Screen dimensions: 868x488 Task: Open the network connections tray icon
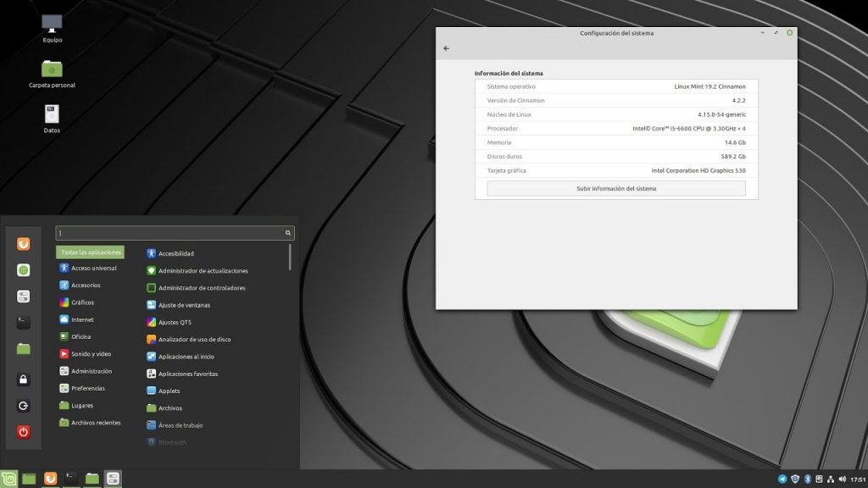point(831,480)
